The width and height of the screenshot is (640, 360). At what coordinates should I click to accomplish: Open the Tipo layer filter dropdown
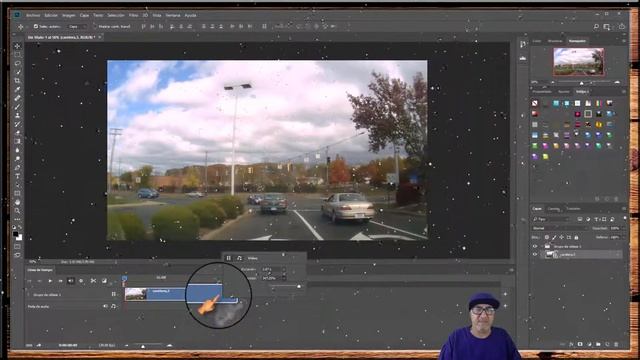(x=551, y=220)
